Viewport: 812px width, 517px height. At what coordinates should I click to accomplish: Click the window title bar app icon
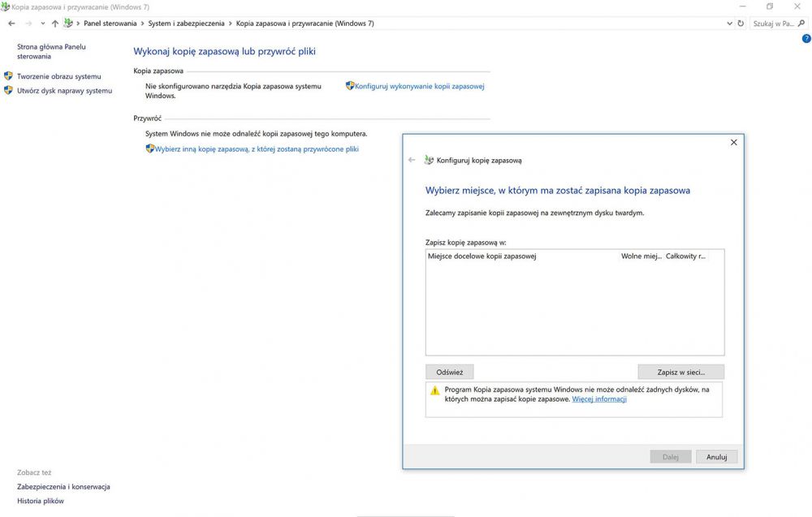click(x=5, y=6)
